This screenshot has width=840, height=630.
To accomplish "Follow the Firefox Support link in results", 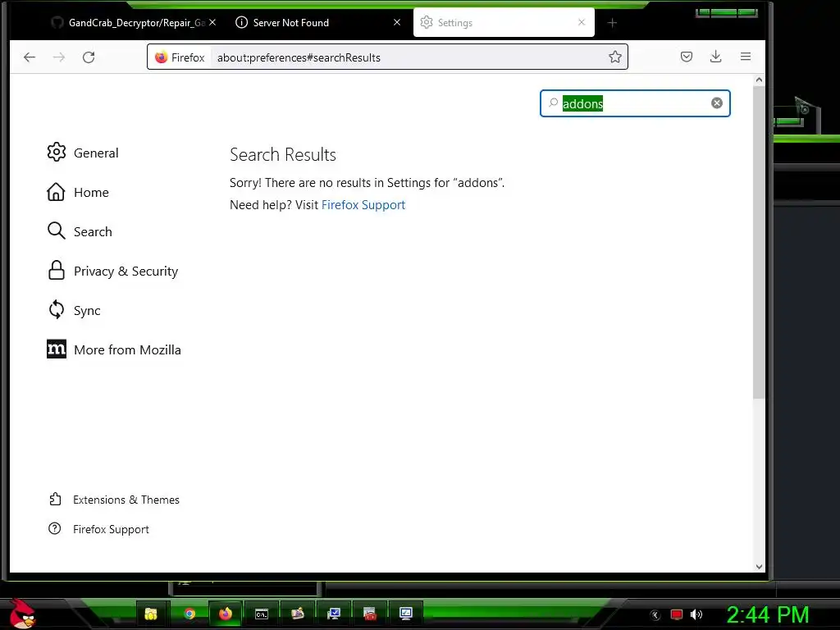I will point(363,205).
